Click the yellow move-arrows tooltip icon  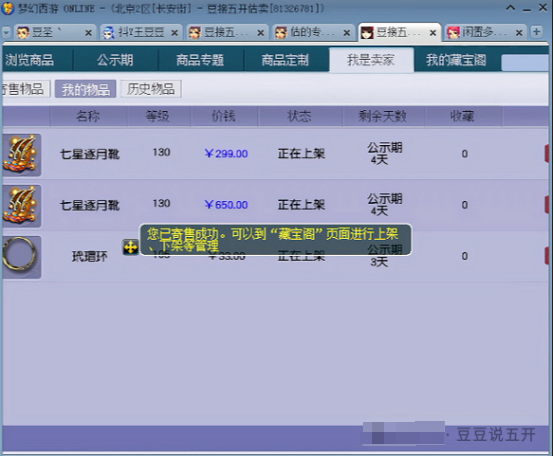coord(130,247)
